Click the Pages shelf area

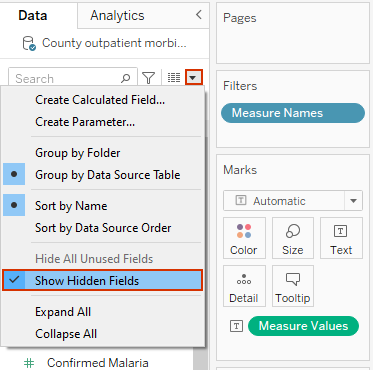pyautogui.click(x=293, y=33)
